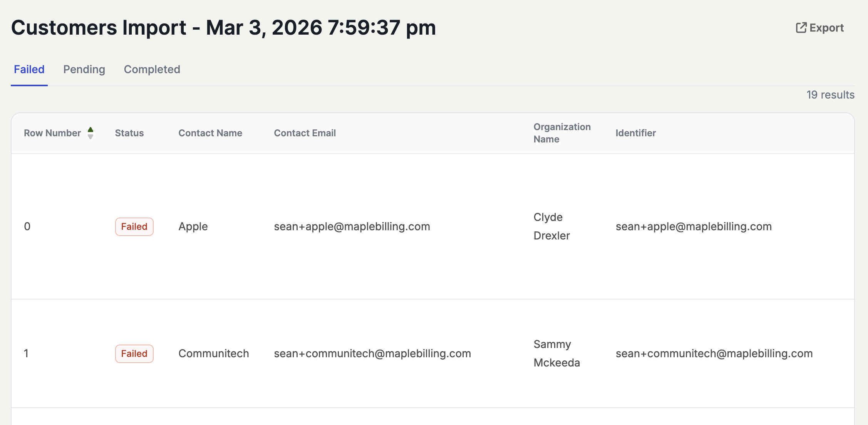Click the 19 results count text
Image resolution: width=868 pixels, height=425 pixels.
point(830,95)
